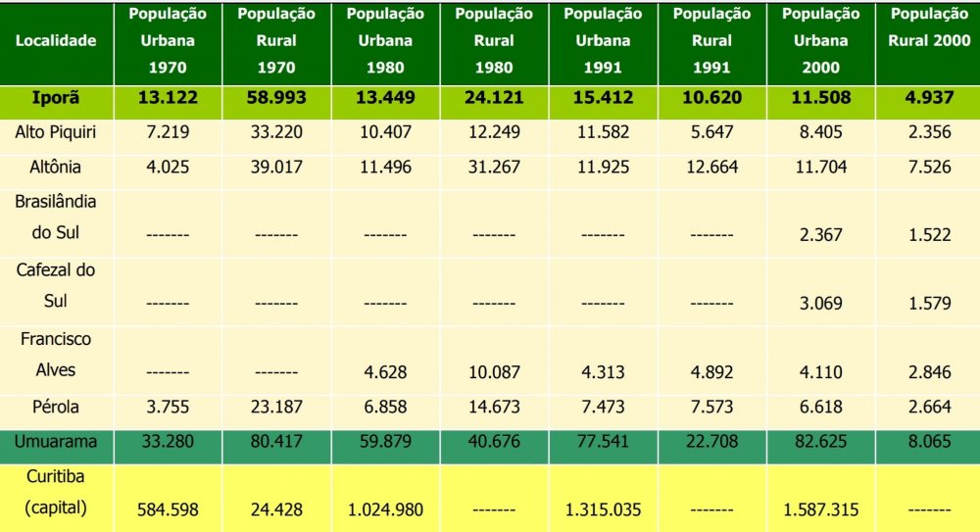980x532 pixels.
Task: Select the Pérola locality cell
Action: 56,407
